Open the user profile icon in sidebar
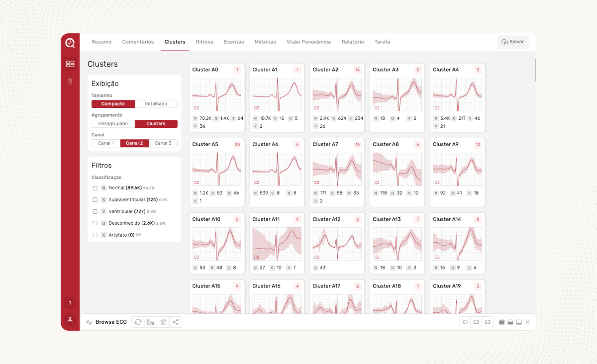This screenshot has height=364, width=597. point(70,320)
